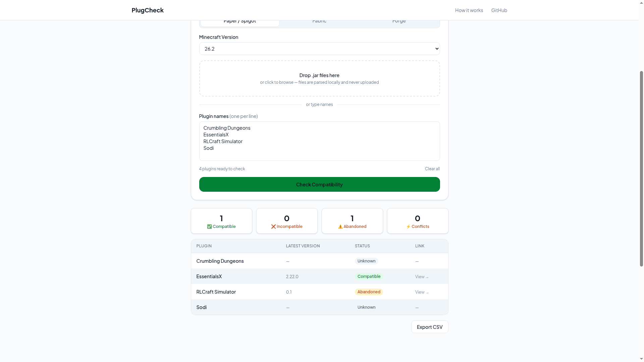Click the green checkmark Compatible icon
This screenshot has width=644, height=362.
point(209,227)
